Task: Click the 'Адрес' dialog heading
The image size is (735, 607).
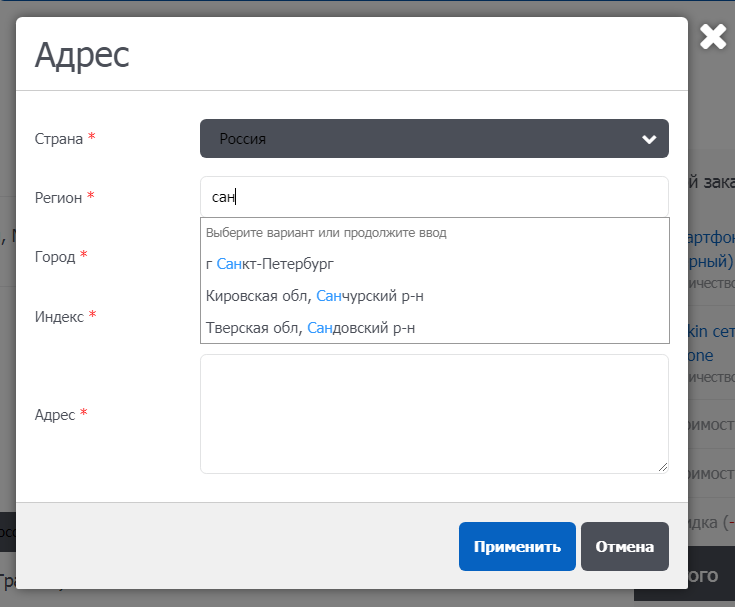Action: 82,55
